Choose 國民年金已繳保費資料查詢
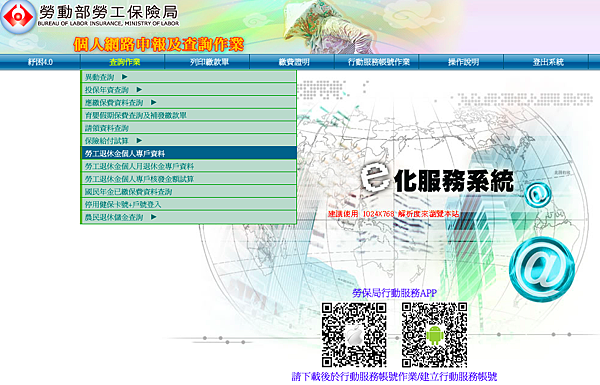This screenshot has height=385, width=600. (189, 191)
